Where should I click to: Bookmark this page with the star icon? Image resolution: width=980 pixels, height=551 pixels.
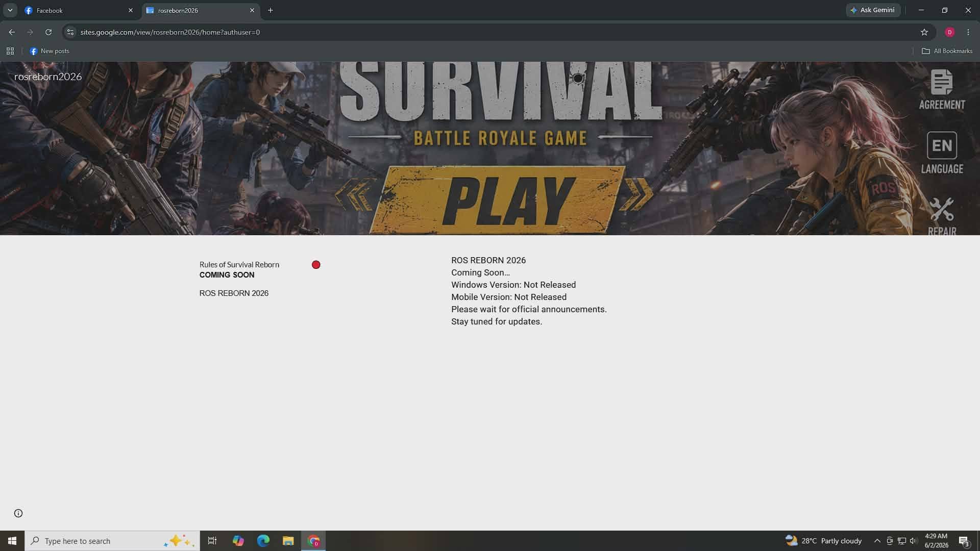click(x=924, y=32)
